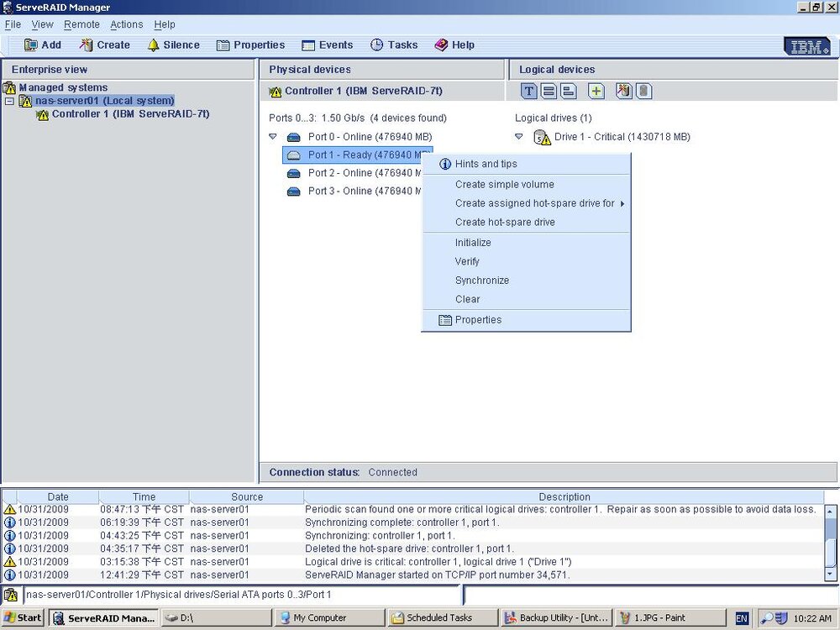The width and height of the screenshot is (840, 630).
Task: Click the Create logical drive toolbar icon
Action: click(x=87, y=45)
